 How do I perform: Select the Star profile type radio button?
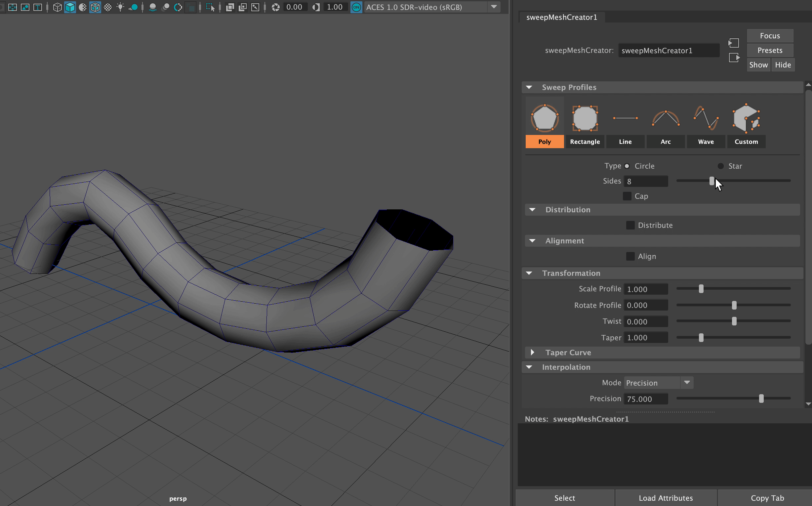pyautogui.click(x=720, y=166)
